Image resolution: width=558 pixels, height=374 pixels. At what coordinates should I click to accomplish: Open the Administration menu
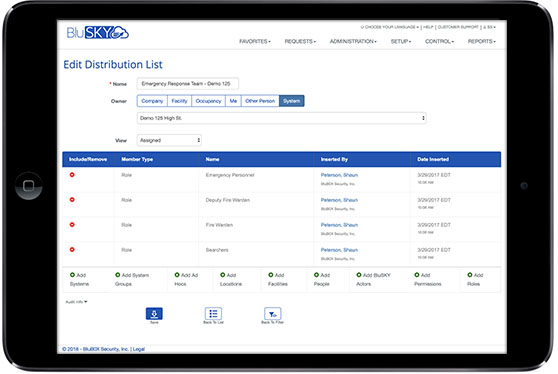click(x=353, y=41)
